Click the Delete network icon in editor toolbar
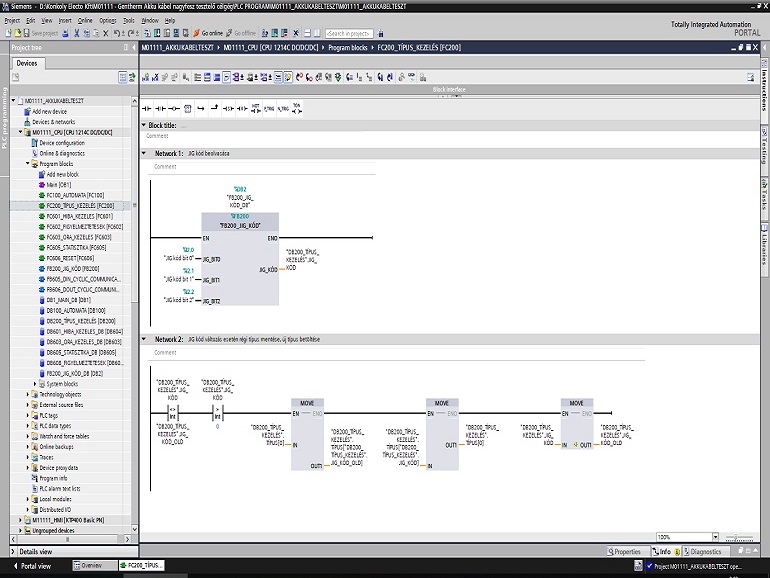 coord(155,77)
